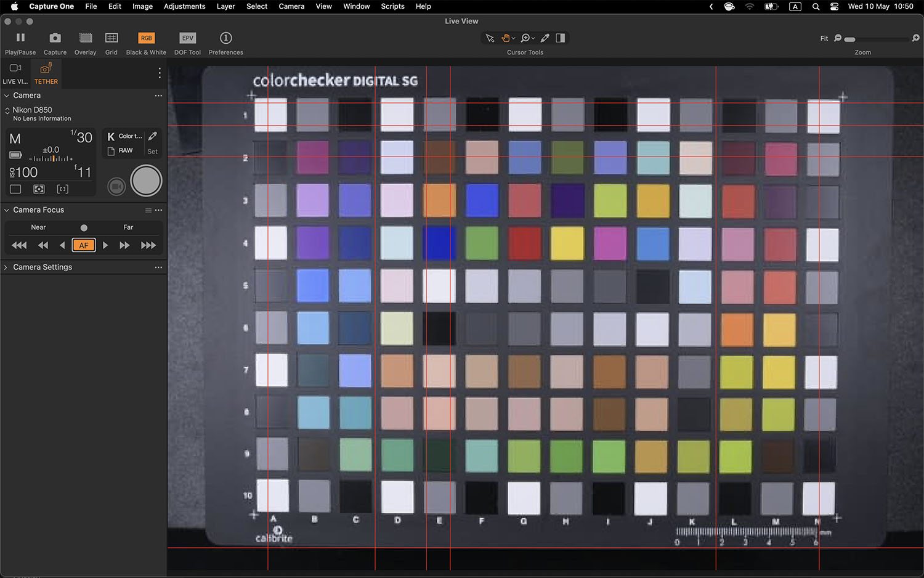Open Spotlight search in menu bar

816,6
